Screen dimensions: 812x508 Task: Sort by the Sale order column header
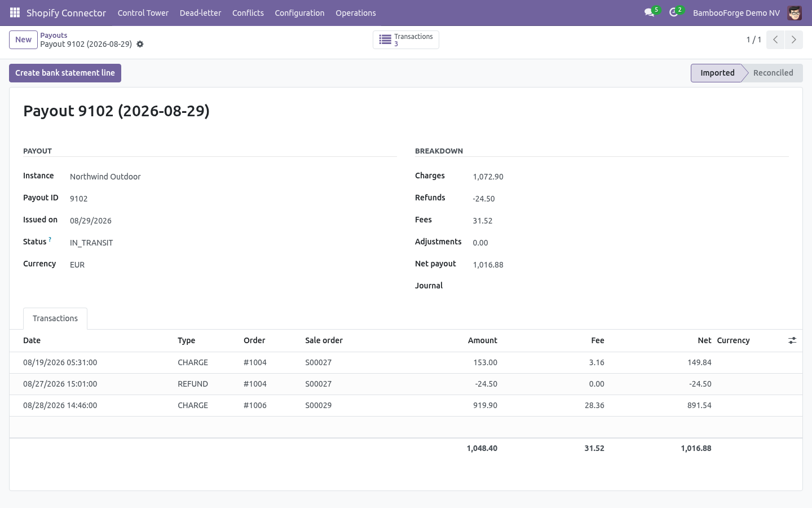(324, 340)
